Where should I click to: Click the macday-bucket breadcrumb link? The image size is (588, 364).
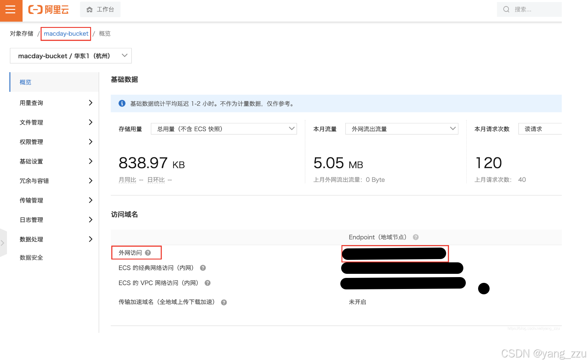[66, 33]
